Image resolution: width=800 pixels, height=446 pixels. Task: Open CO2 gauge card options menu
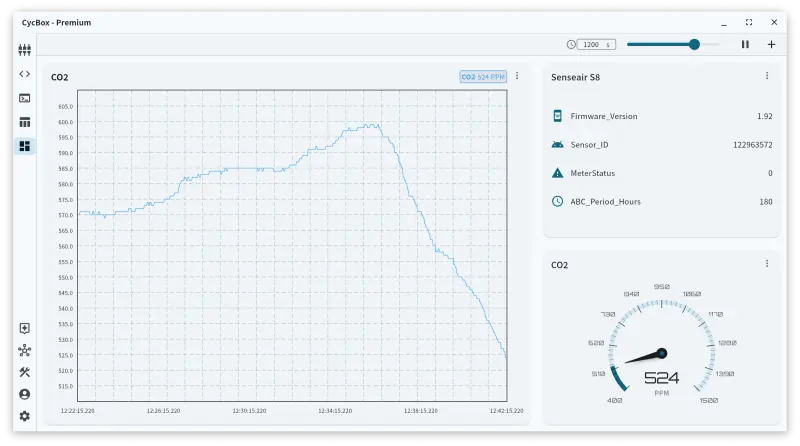(767, 263)
